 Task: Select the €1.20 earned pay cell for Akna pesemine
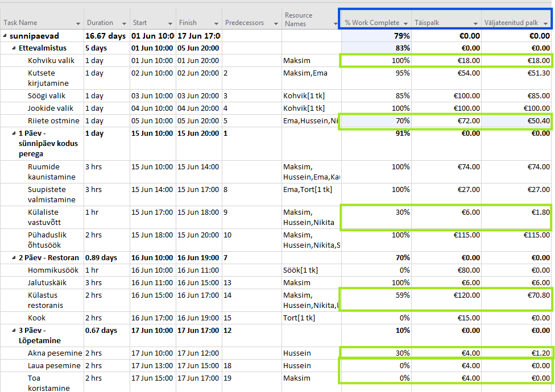point(516,353)
